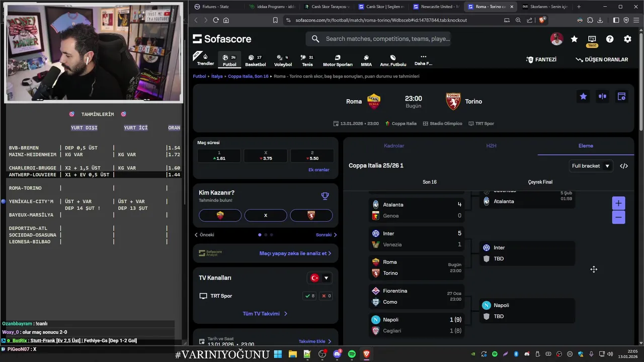The height and width of the screenshot is (362, 644).
Task: Open İtalya breadcrumb link
Action: 217,76
